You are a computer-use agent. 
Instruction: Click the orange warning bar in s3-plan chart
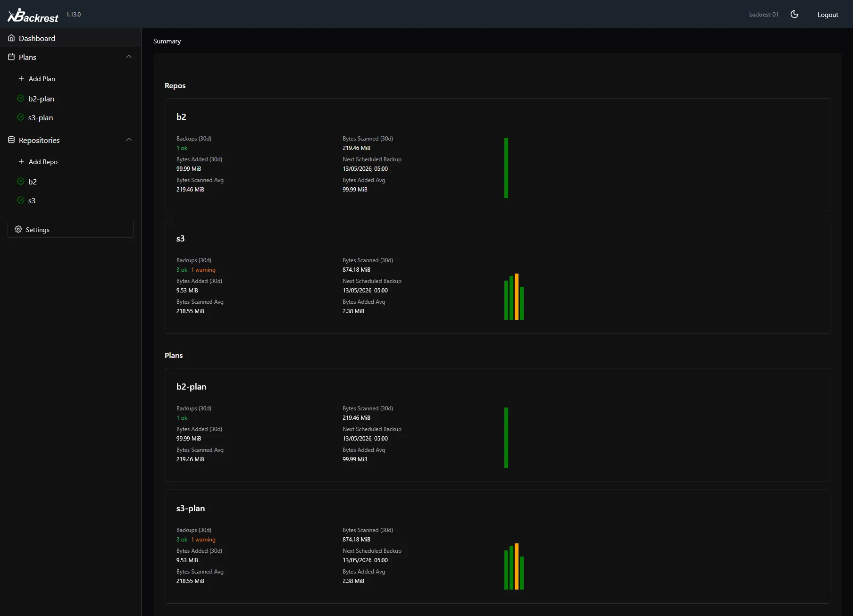(x=517, y=566)
